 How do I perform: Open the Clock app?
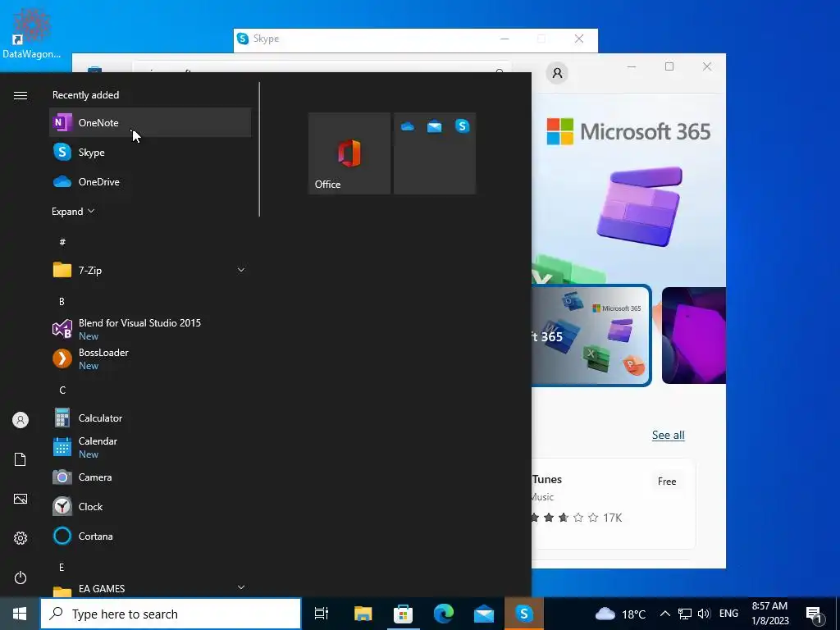point(150,506)
